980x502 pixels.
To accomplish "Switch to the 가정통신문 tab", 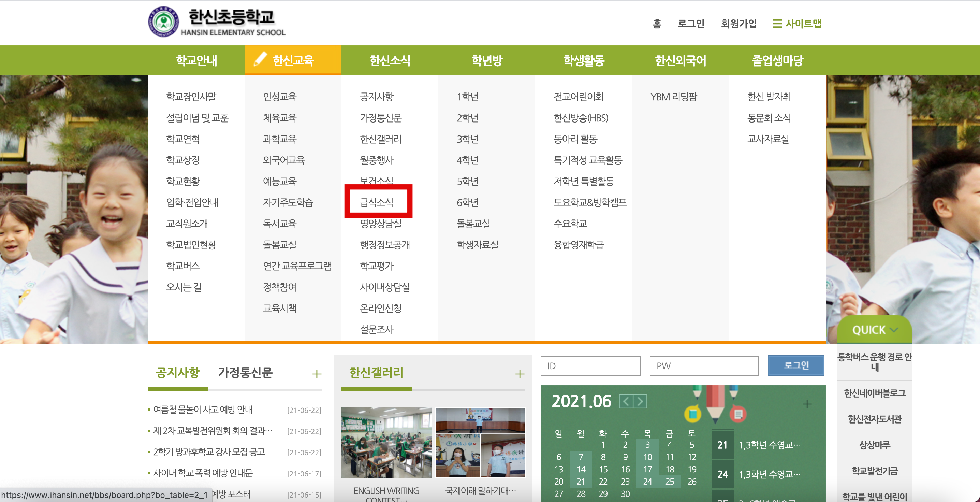I will pos(245,372).
